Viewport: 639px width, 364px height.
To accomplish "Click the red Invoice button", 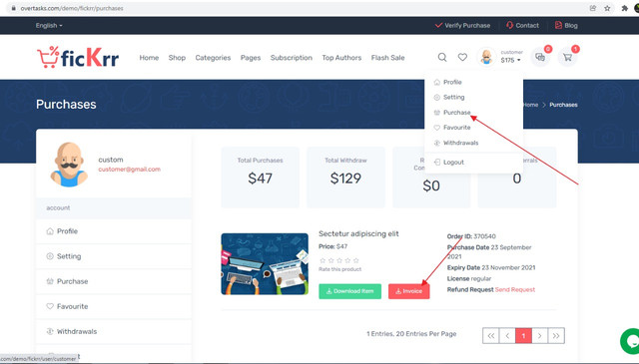I will pyautogui.click(x=408, y=291).
